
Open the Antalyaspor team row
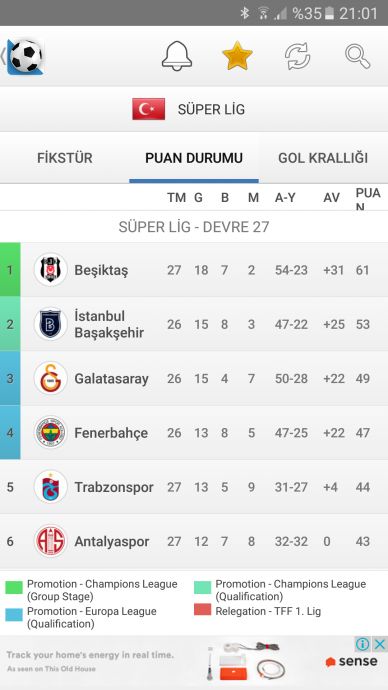pos(194,541)
